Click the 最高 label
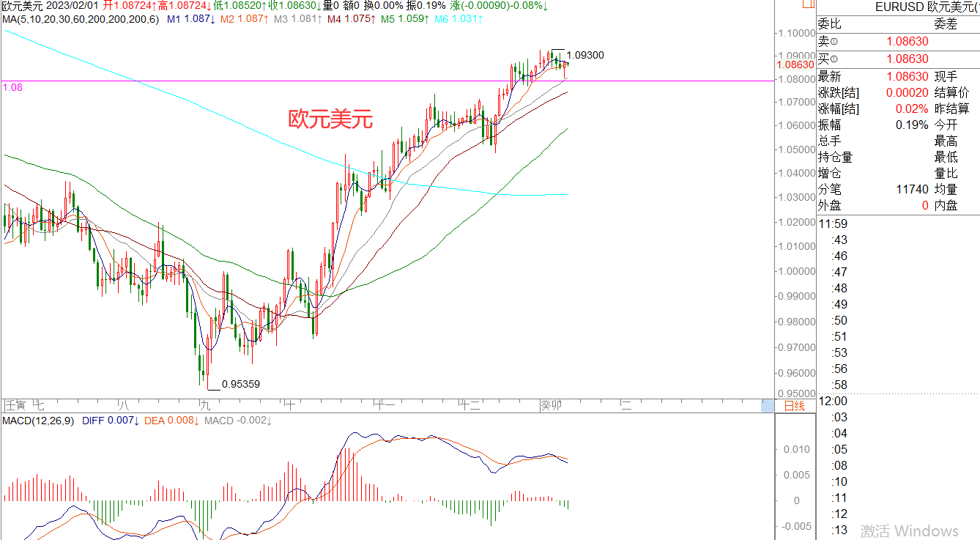Screen dimensions: 980x540 pos(946,141)
